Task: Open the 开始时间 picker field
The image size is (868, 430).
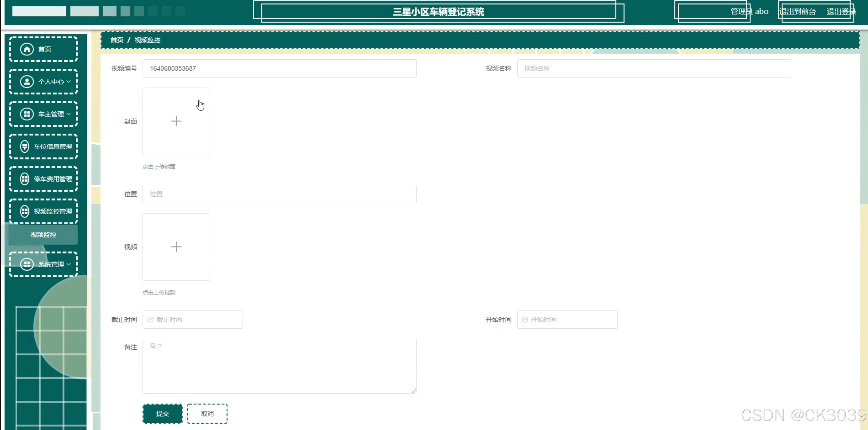Action: tap(567, 320)
